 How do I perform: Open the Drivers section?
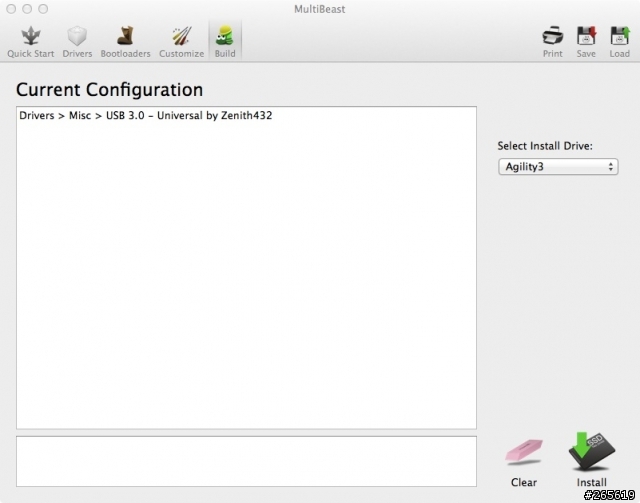pyautogui.click(x=77, y=42)
